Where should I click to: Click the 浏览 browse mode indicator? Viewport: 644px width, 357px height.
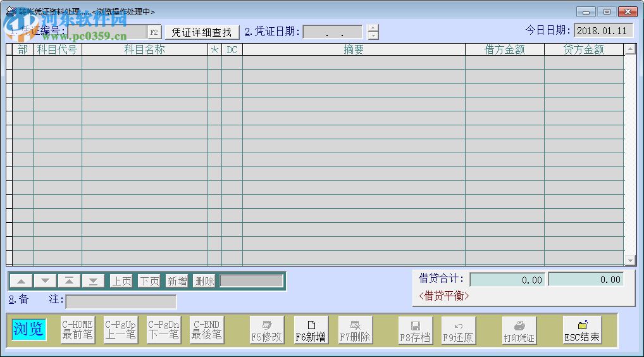(28, 330)
